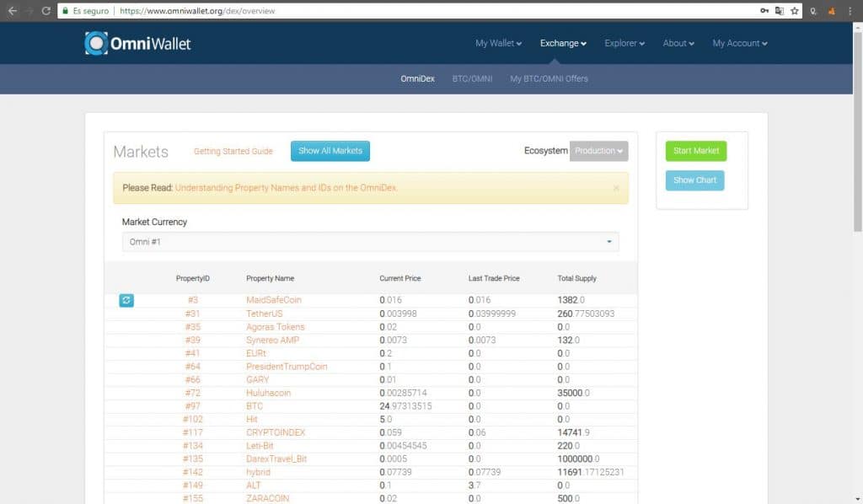Open DarexTravel_Bit market link
The height and width of the screenshot is (504, 863).
276,458
